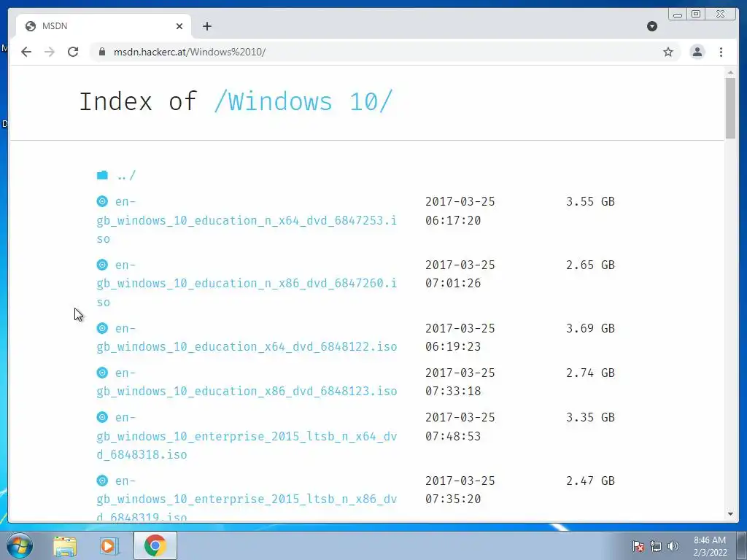Image resolution: width=747 pixels, height=560 pixels.
Task: Download education_x86_dvd_6848123.iso
Action: click(247, 381)
